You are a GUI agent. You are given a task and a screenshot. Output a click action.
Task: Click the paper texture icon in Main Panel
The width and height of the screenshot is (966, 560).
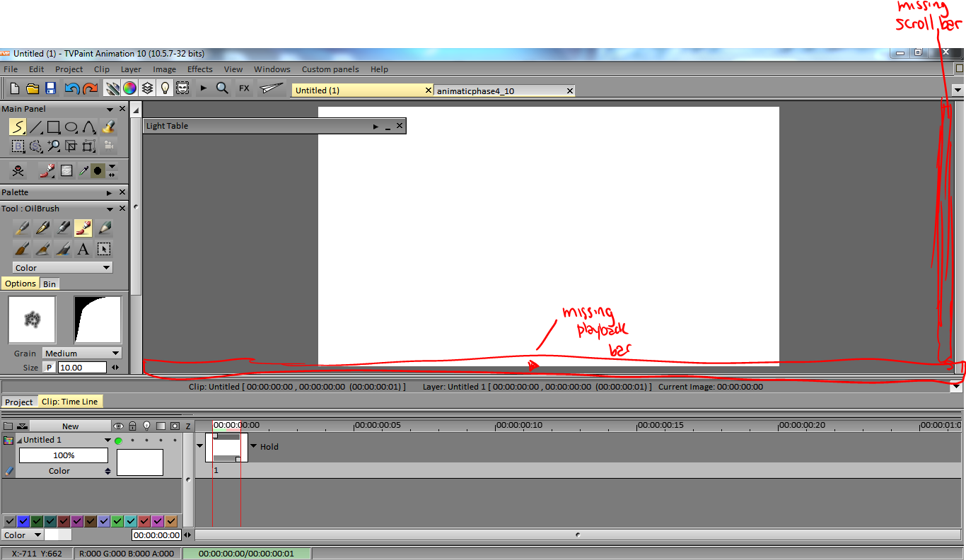click(x=66, y=170)
